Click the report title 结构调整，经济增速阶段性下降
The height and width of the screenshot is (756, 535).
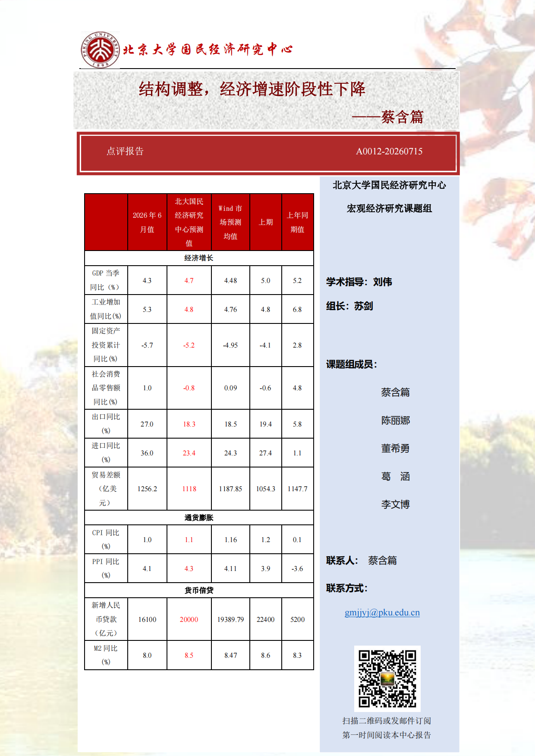[252, 89]
